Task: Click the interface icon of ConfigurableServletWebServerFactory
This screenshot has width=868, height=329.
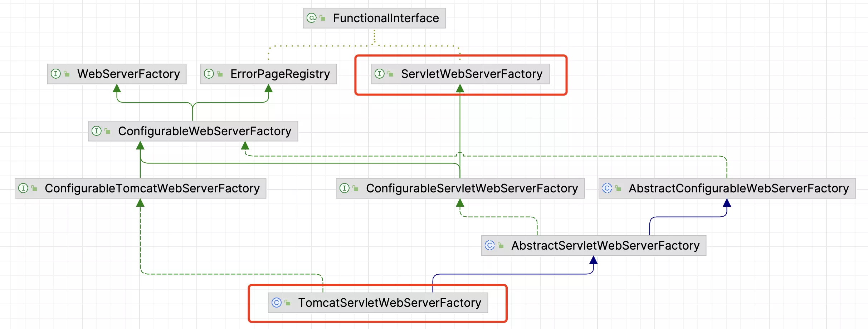Action: click(345, 188)
